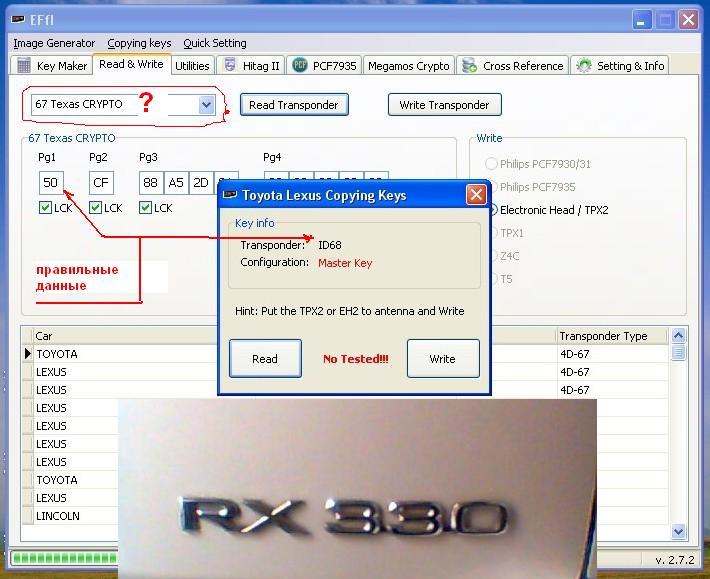Click Write in the copying keys dialog
This screenshot has width=710, height=579.
[x=443, y=359]
